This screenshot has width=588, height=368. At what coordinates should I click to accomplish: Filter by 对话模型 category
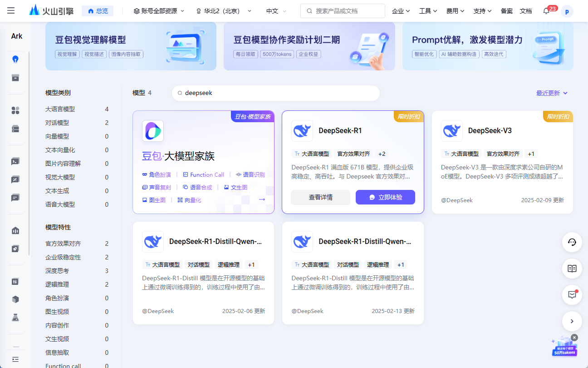click(77, 123)
